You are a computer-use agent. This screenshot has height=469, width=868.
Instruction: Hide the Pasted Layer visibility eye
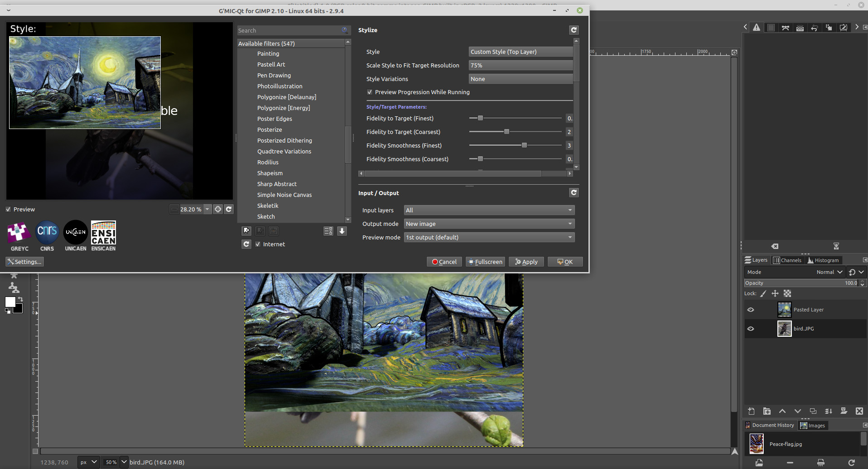pos(751,310)
